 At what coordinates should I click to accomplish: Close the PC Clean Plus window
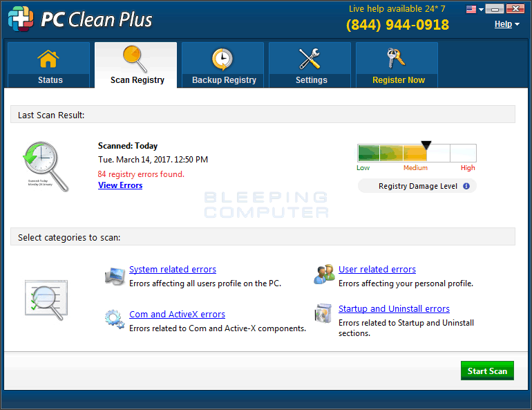point(515,9)
